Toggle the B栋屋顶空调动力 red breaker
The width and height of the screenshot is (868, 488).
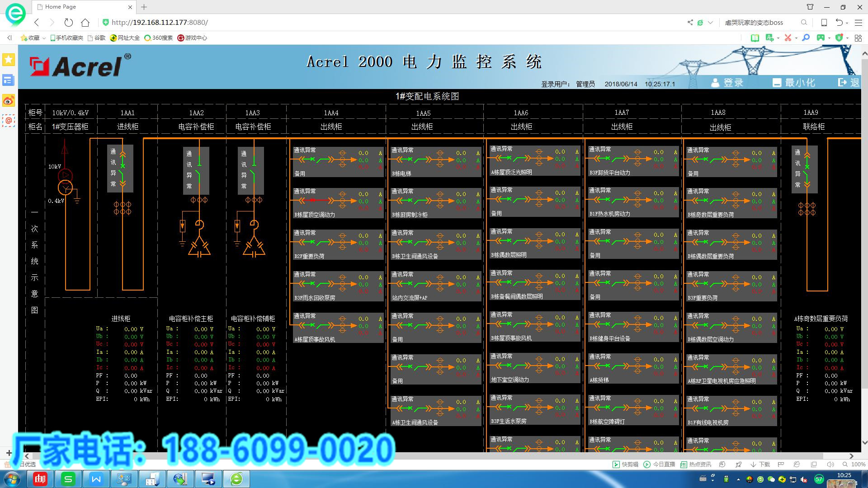pyautogui.click(x=316, y=200)
